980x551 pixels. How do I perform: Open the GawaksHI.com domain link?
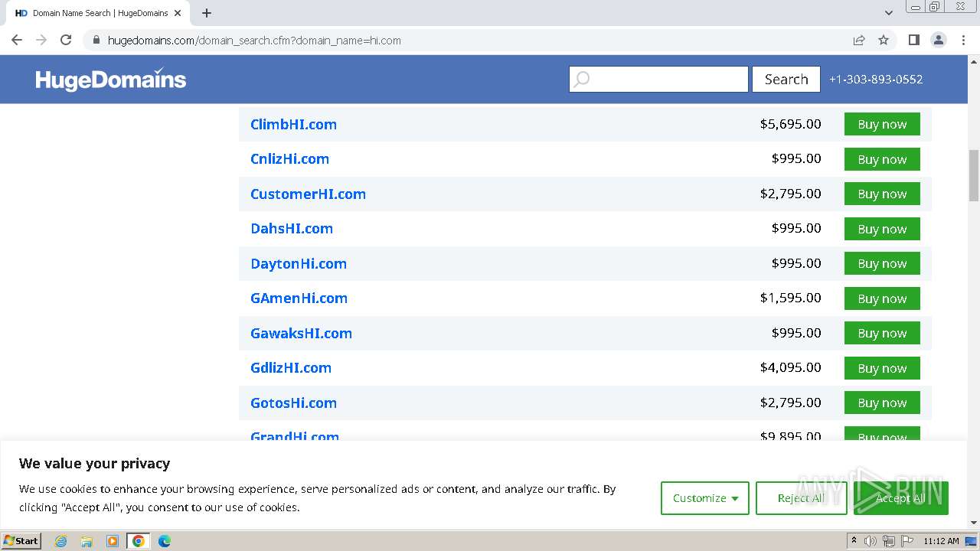point(301,333)
